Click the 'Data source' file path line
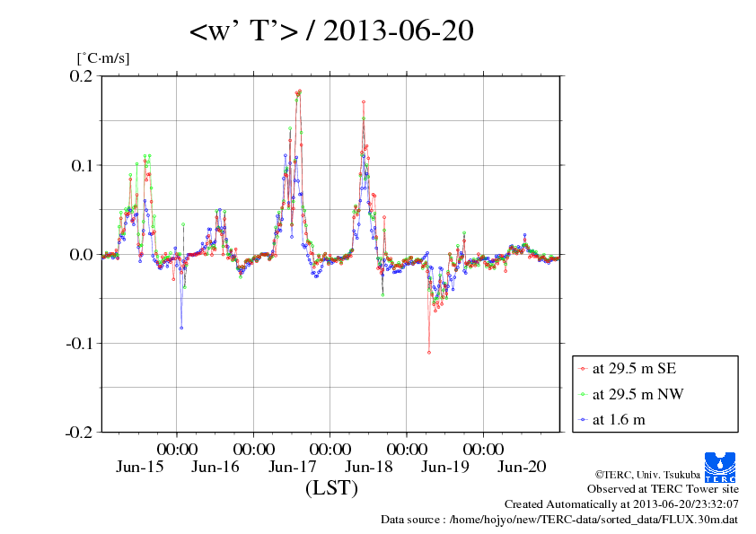Image resolution: width=756 pixels, height=534 pixels. click(559, 520)
